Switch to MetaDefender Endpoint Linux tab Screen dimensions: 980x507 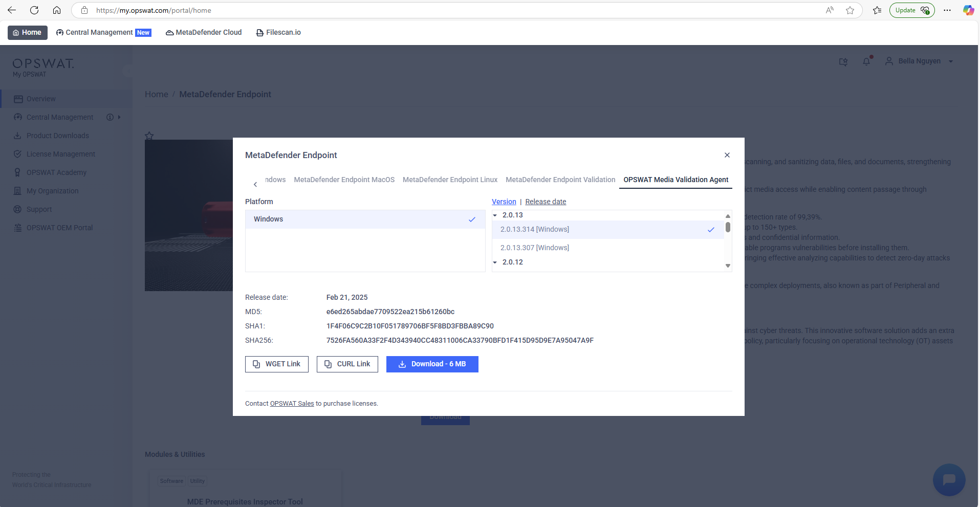[x=450, y=180]
